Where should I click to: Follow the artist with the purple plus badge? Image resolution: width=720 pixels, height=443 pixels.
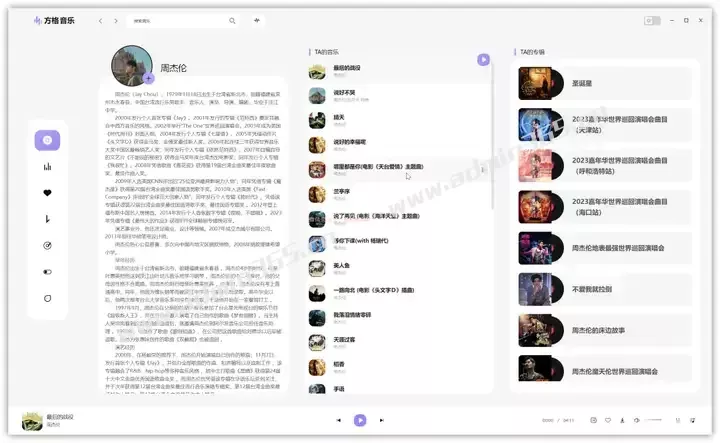click(x=148, y=79)
